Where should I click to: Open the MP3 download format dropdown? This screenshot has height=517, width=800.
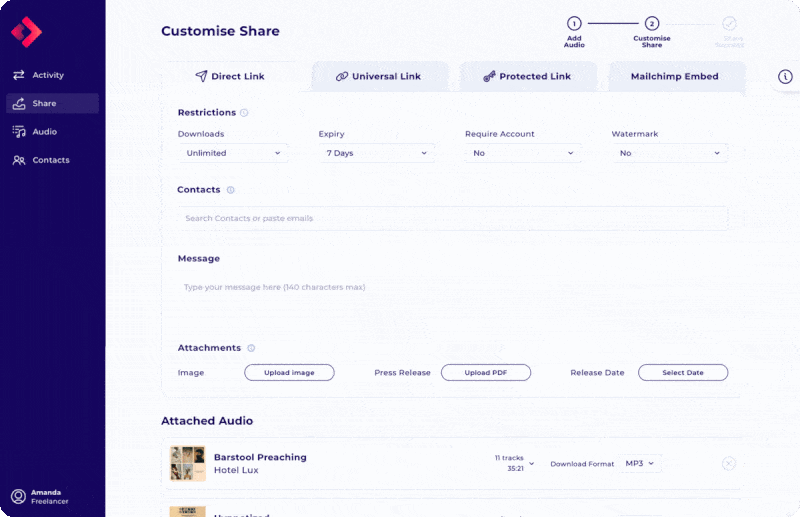point(640,463)
